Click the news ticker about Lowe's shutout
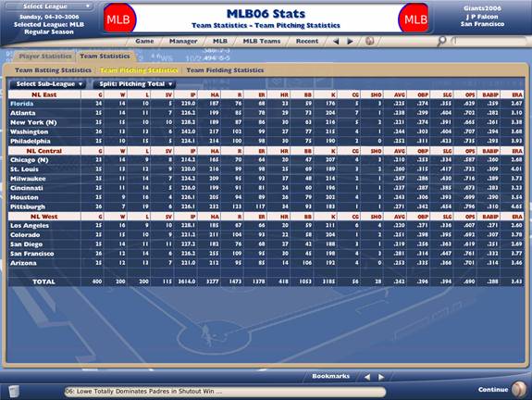The image size is (532, 400). (x=224, y=392)
